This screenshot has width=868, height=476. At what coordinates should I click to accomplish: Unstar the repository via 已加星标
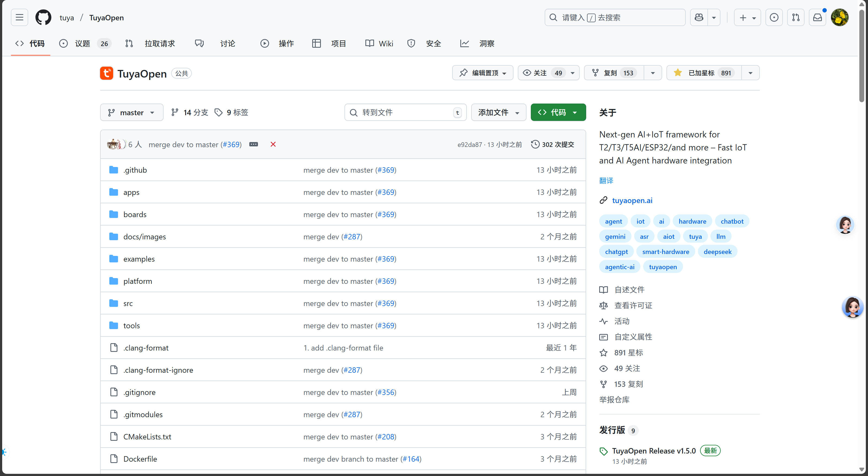click(703, 73)
